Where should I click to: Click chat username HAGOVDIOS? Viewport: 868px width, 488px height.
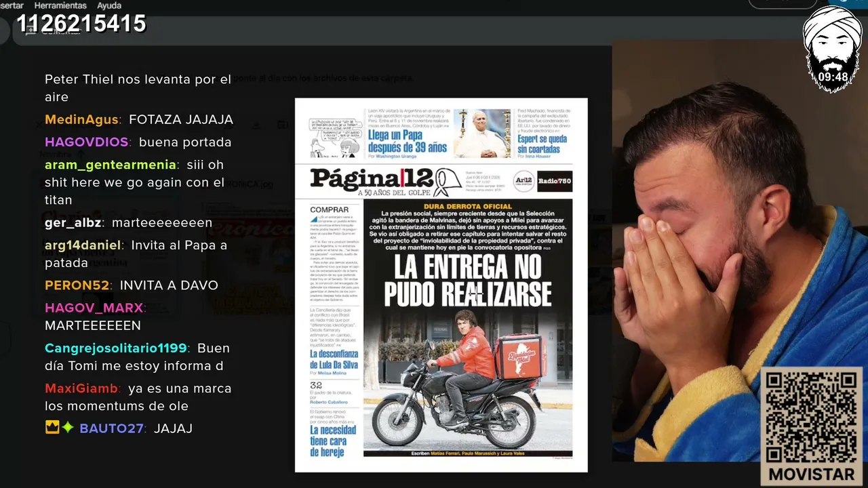click(x=86, y=142)
